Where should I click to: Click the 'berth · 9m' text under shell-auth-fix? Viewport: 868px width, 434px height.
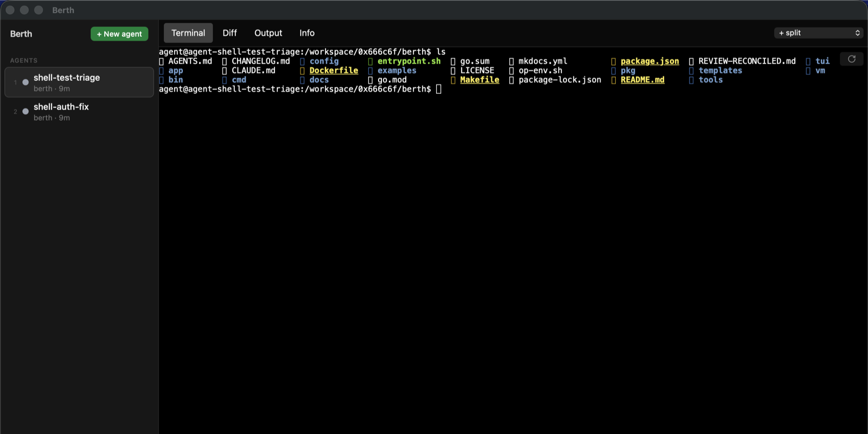[52, 118]
